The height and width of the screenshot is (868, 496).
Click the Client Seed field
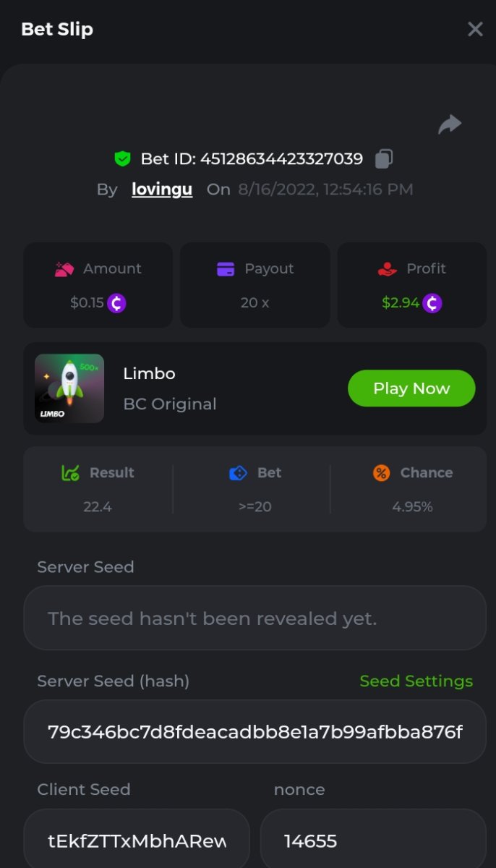(x=137, y=841)
